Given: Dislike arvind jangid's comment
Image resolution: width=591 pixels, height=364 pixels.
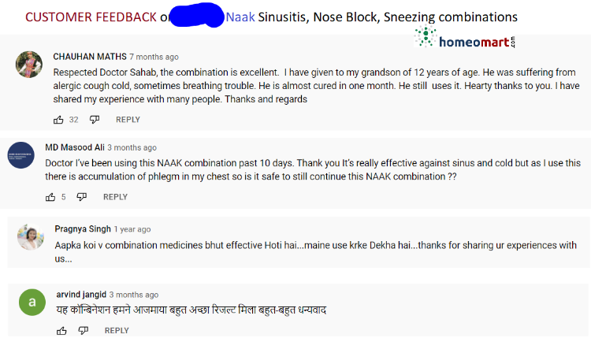Looking at the screenshot, I should [84, 331].
